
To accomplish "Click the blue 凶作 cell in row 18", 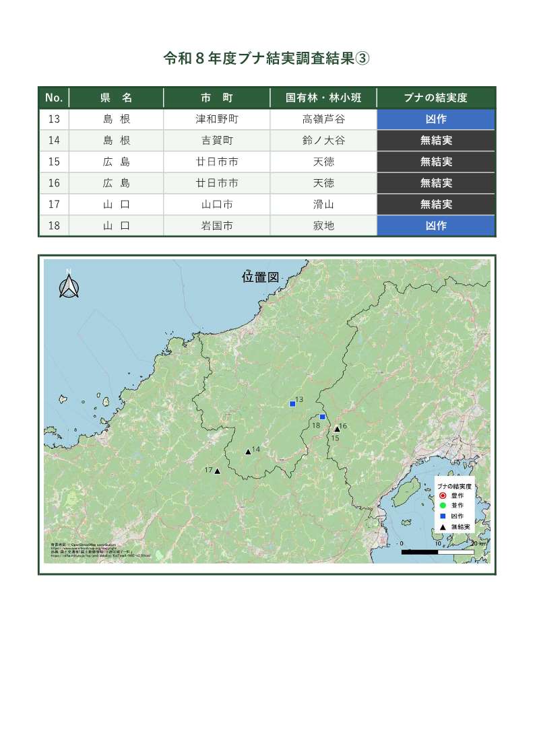I will pos(436,225).
